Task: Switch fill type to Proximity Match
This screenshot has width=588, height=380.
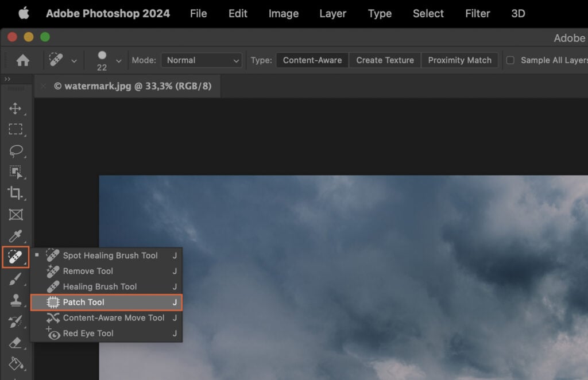Action: click(459, 60)
